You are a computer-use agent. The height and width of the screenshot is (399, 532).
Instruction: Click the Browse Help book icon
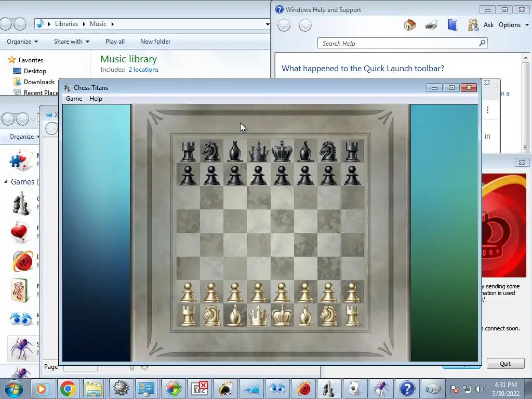pos(453,25)
